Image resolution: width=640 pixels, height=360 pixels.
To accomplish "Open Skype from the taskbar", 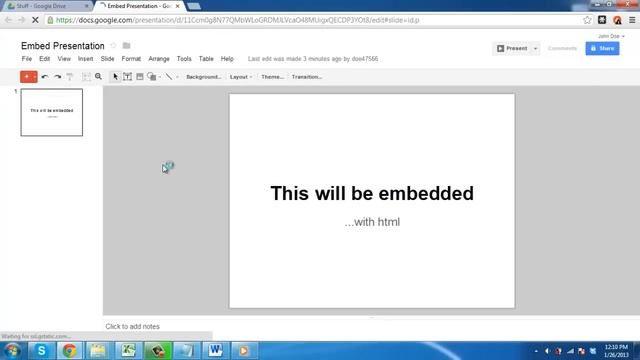I will click(41, 350).
